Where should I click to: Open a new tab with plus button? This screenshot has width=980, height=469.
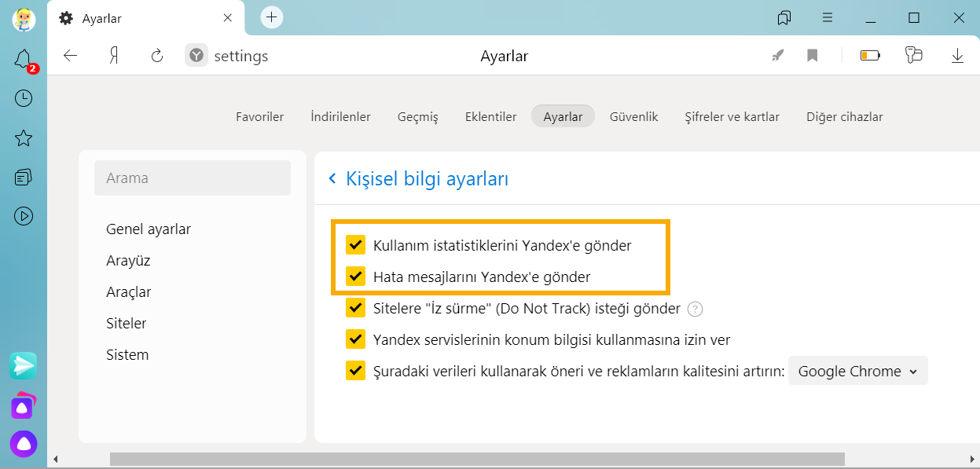pos(271,17)
